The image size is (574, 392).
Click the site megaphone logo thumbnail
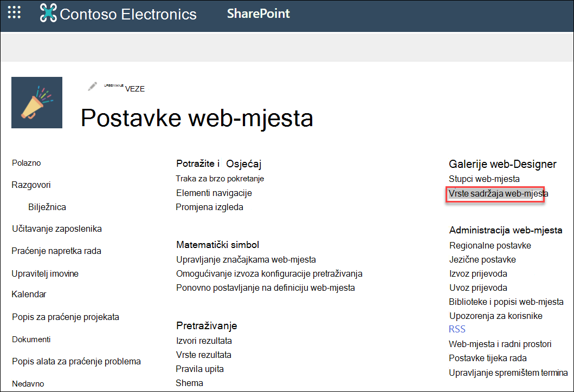click(37, 102)
